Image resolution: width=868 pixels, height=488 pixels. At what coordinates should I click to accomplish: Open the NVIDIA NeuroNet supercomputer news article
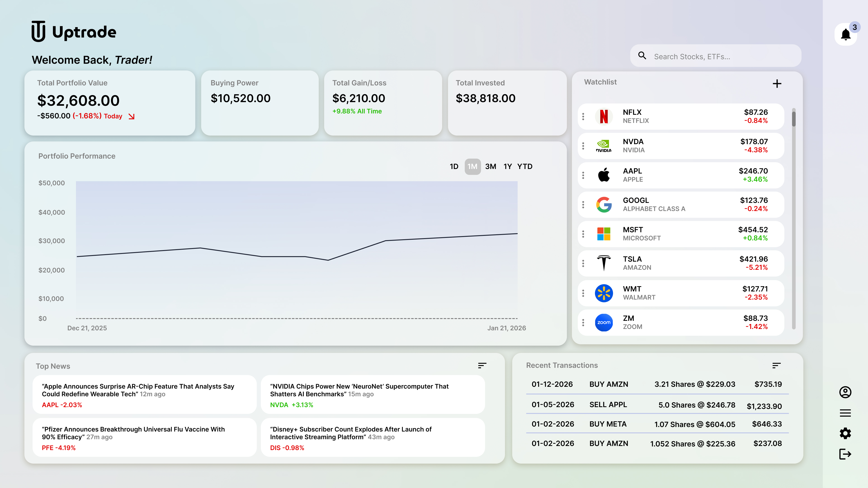click(373, 394)
